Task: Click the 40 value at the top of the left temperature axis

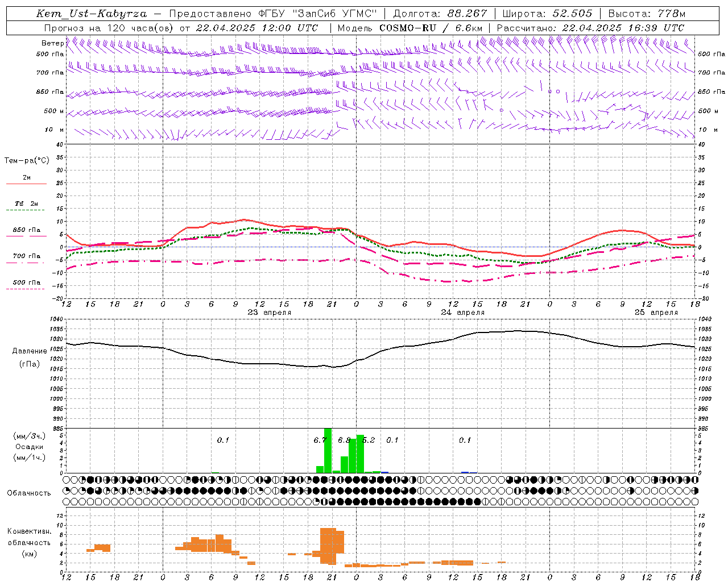Action: [x=59, y=145]
